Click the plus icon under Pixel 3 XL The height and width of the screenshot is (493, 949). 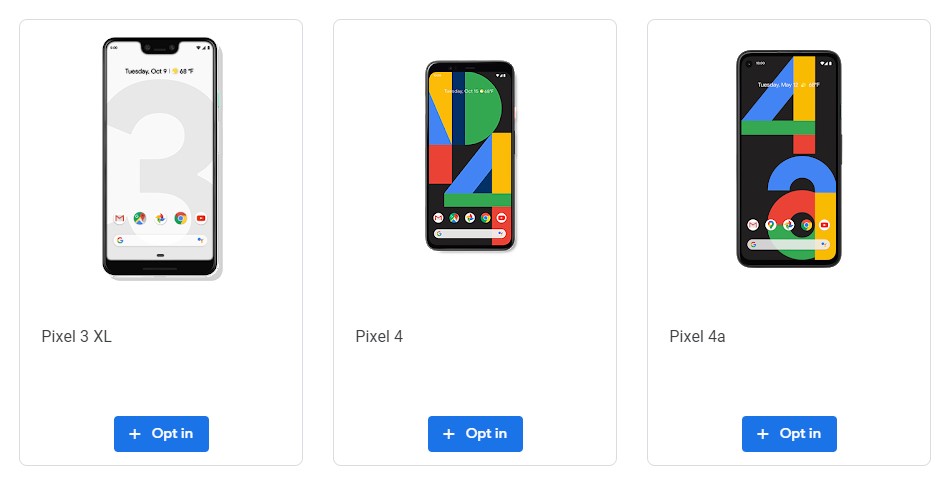[135, 434]
